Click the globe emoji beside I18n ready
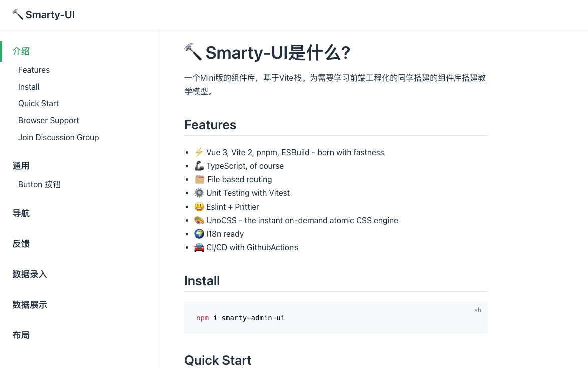Viewport: 588px width, 369px height. (x=199, y=234)
